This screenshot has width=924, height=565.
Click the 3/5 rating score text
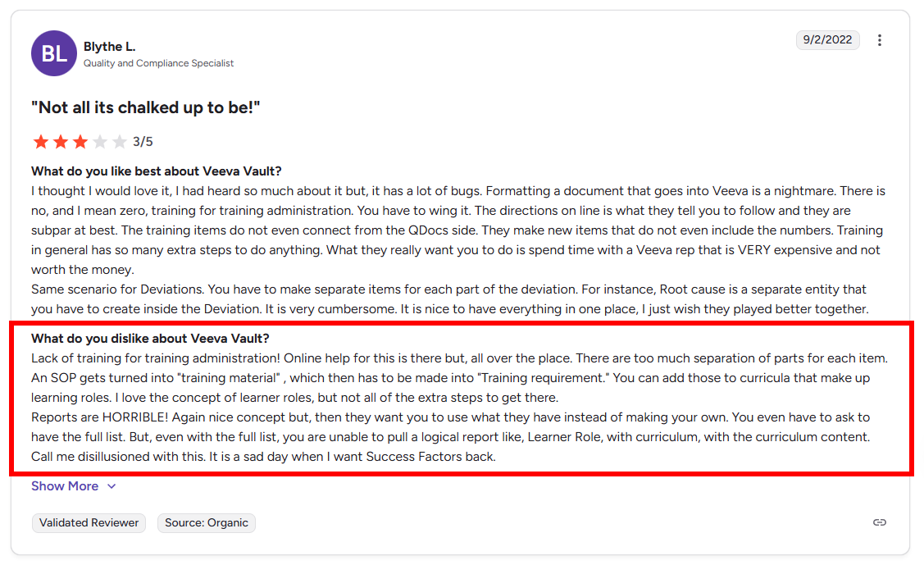(x=143, y=142)
